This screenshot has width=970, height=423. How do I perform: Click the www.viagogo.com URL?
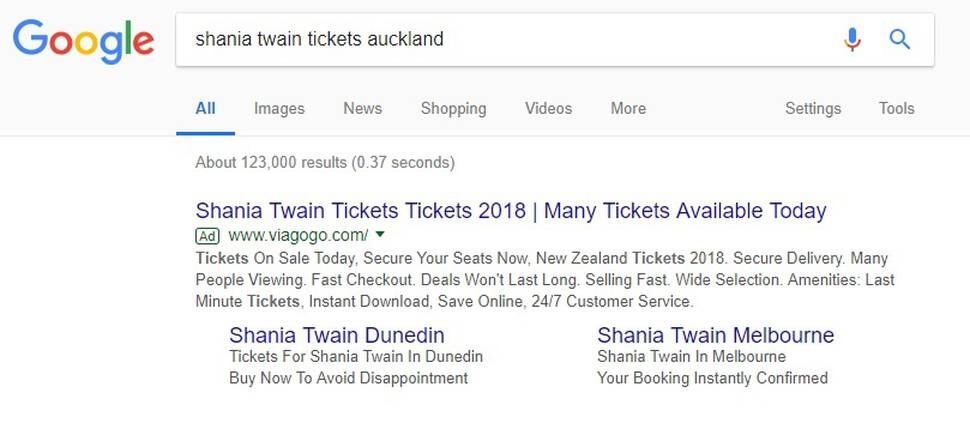(x=298, y=236)
